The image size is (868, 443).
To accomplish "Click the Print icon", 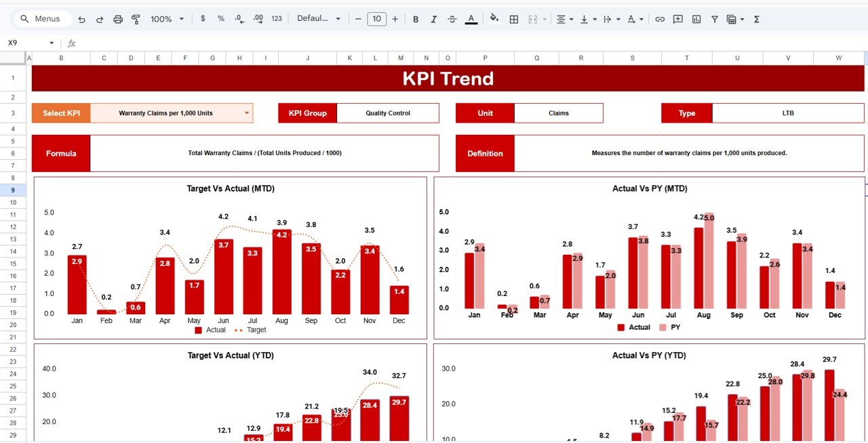I will 118,19.
